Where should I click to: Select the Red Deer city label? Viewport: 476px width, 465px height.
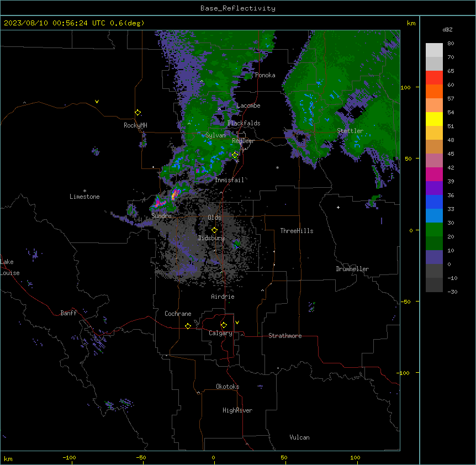point(243,141)
